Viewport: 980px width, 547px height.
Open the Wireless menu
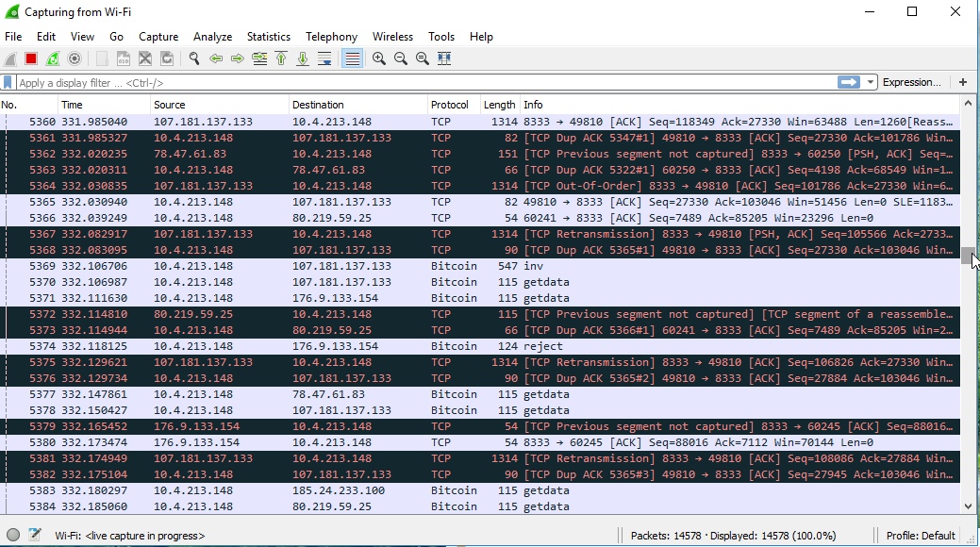392,37
